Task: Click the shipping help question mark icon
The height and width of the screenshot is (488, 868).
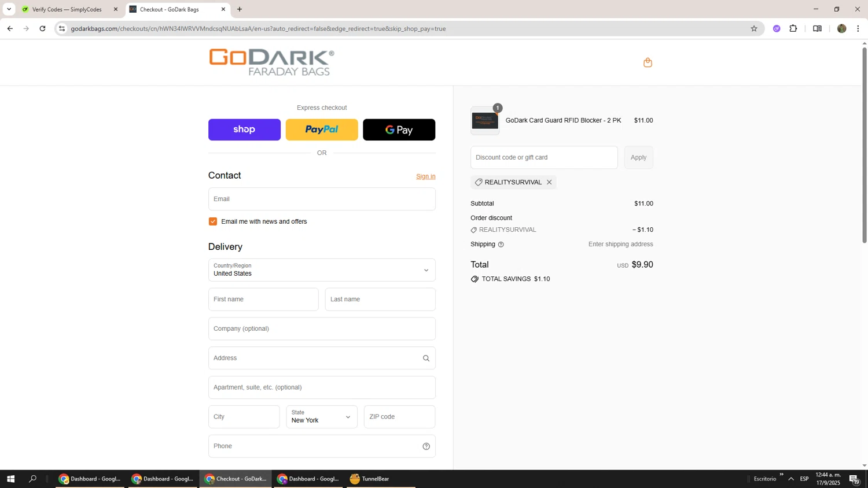Action: (x=501, y=245)
